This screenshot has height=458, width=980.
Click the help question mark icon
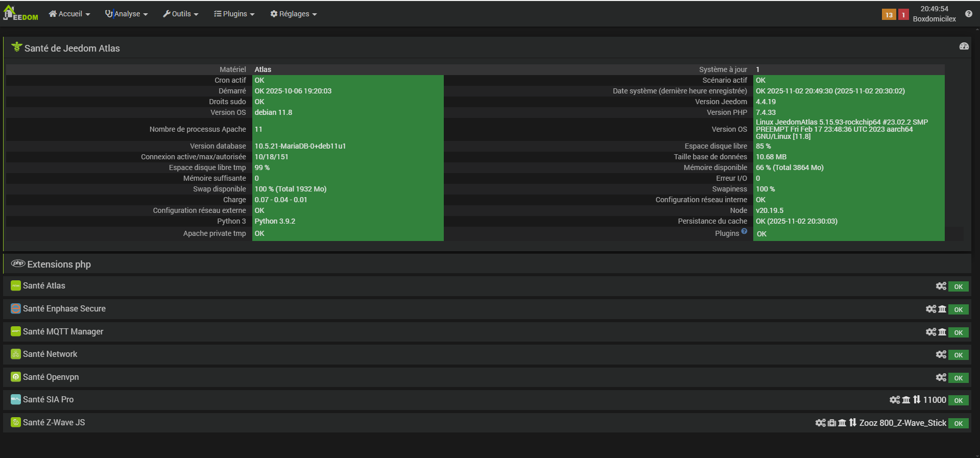coord(968,14)
